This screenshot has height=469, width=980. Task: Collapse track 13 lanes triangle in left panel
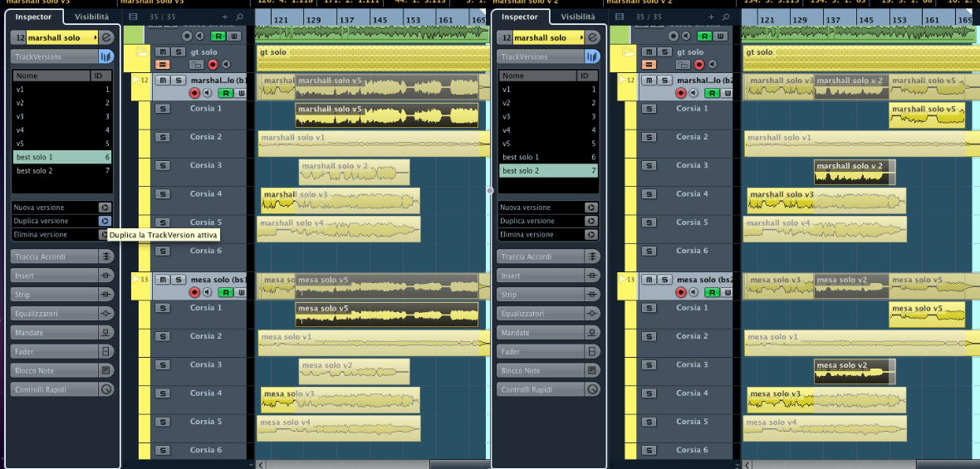(x=137, y=279)
